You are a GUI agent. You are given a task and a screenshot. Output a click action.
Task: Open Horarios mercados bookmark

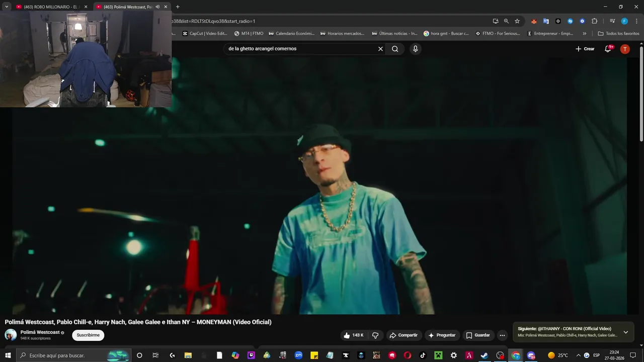(342, 34)
